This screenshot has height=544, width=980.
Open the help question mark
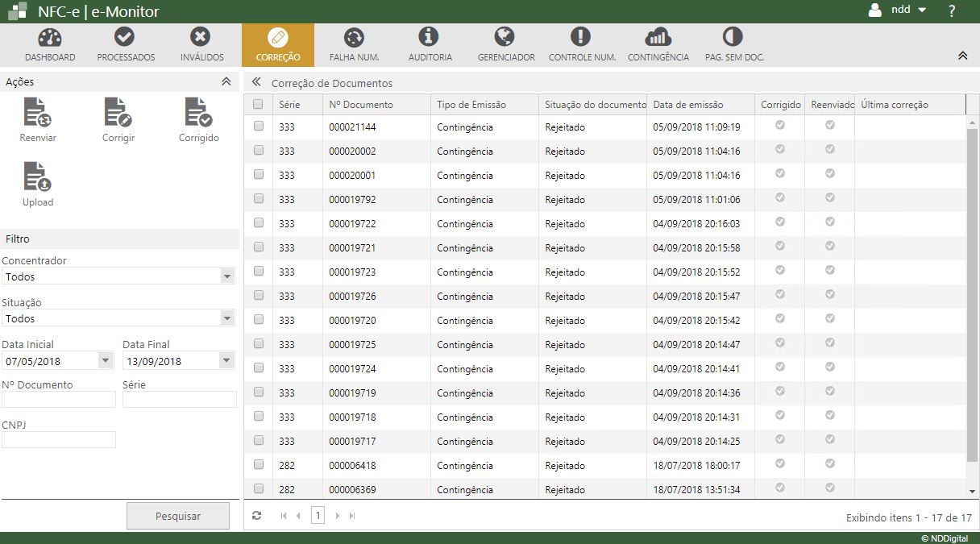[952, 11]
